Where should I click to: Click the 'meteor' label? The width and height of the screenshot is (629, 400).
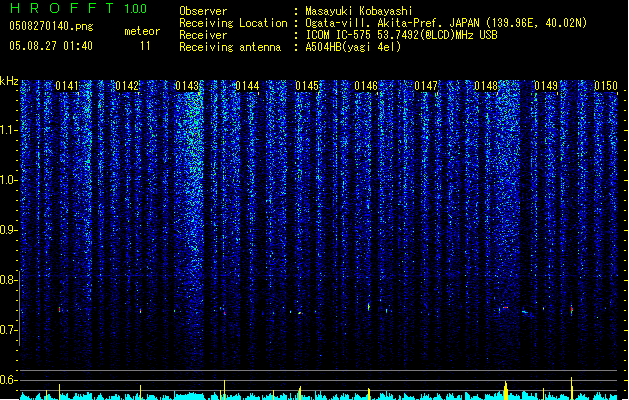pyautogui.click(x=142, y=31)
